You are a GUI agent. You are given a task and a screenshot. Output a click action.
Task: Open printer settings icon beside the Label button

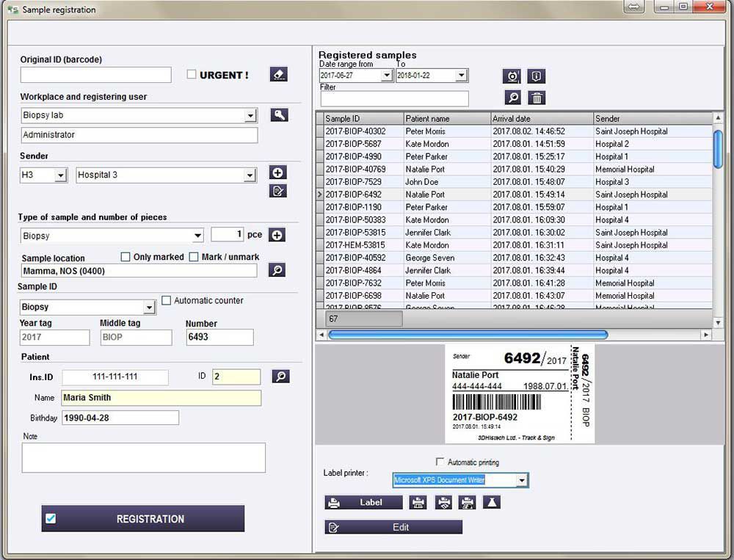[x=418, y=502]
